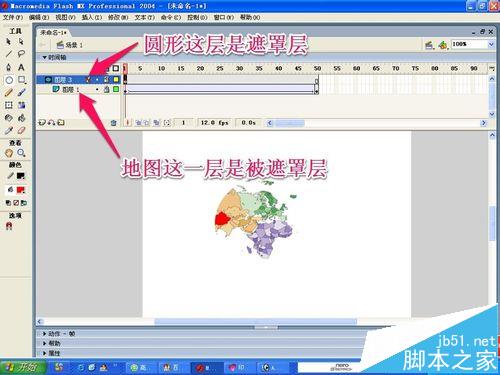Select the Brush tool

[x=21, y=92]
